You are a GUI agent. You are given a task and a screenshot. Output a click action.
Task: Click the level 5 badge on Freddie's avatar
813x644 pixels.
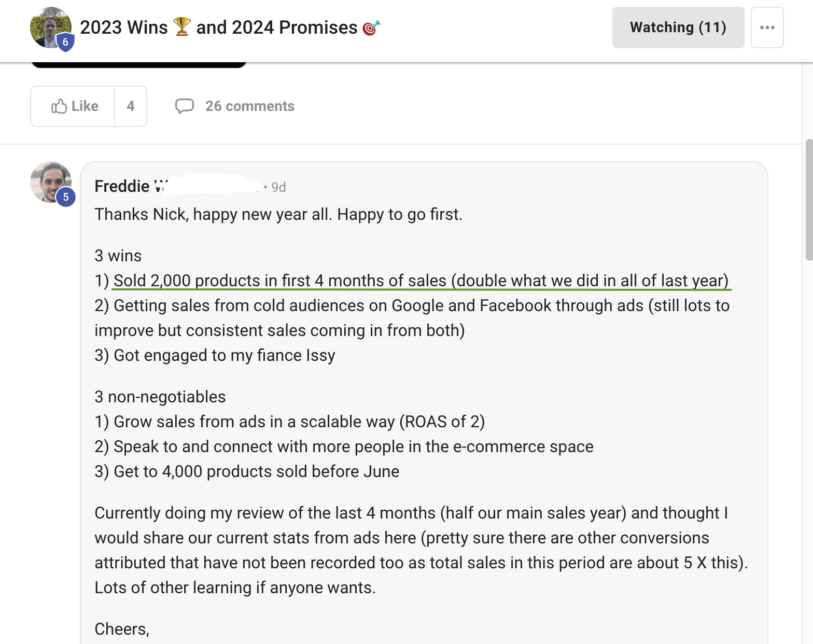tap(66, 197)
